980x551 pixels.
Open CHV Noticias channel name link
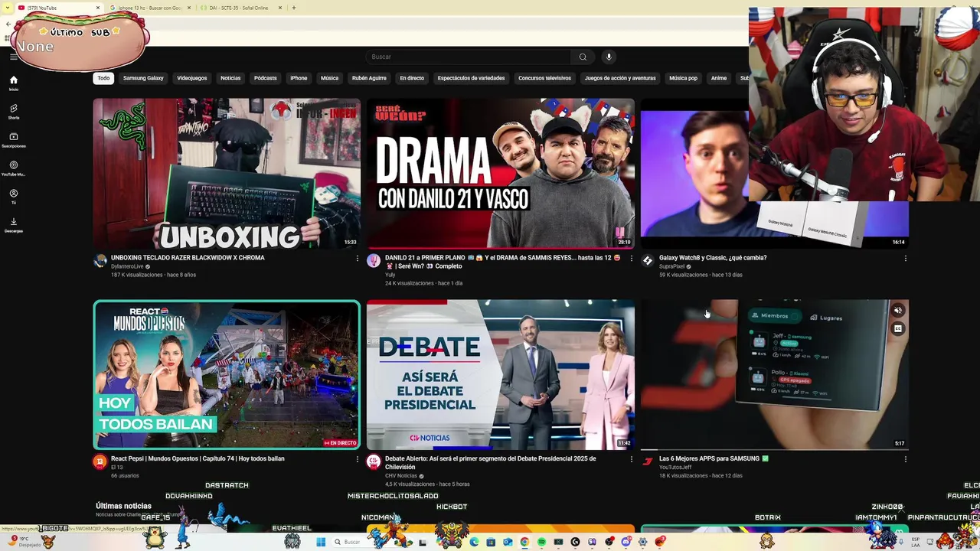tap(401, 475)
